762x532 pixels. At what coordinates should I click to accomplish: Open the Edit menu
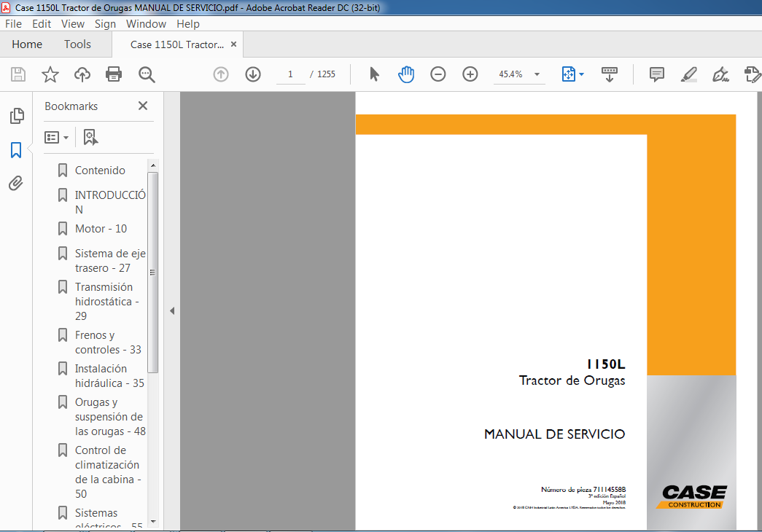pyautogui.click(x=42, y=24)
